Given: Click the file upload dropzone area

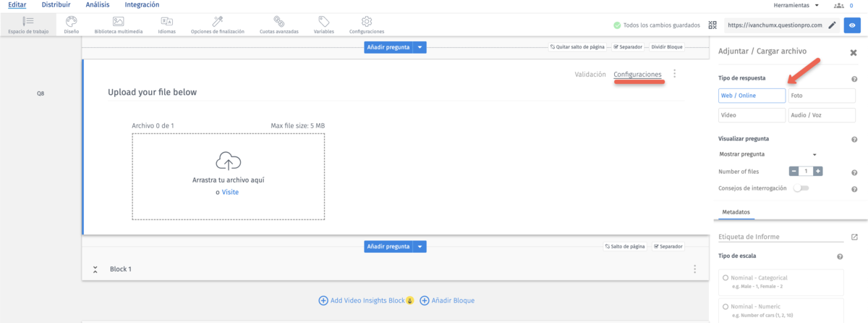Looking at the screenshot, I should [229, 177].
